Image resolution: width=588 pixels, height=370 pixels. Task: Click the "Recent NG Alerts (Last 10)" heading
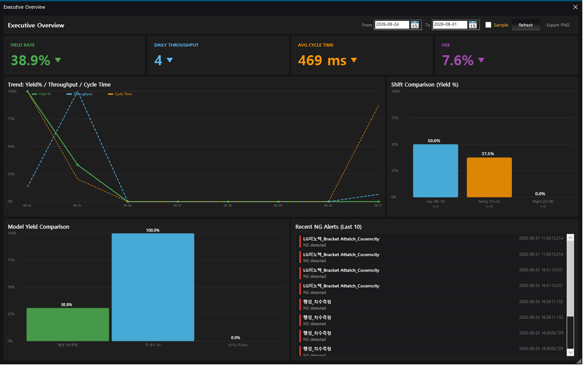click(x=329, y=227)
